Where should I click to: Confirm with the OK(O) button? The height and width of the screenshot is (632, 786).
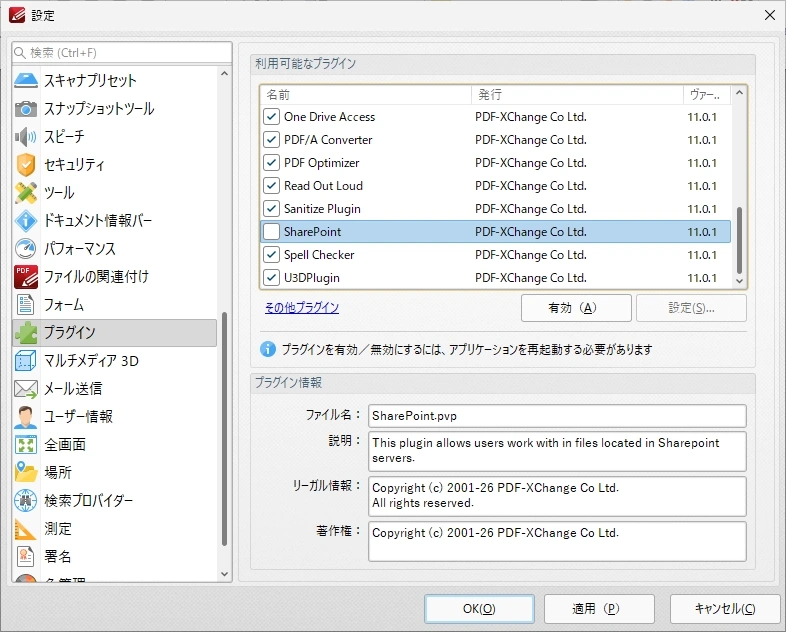coord(479,608)
